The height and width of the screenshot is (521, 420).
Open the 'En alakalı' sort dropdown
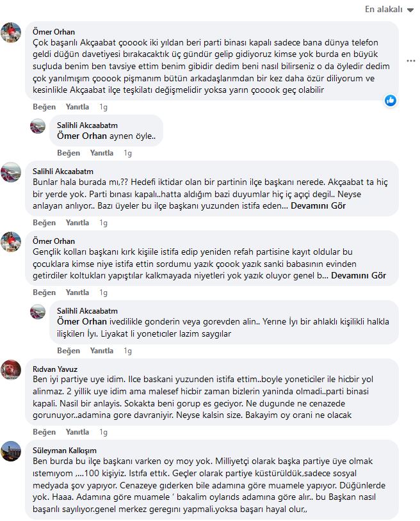pos(389,10)
